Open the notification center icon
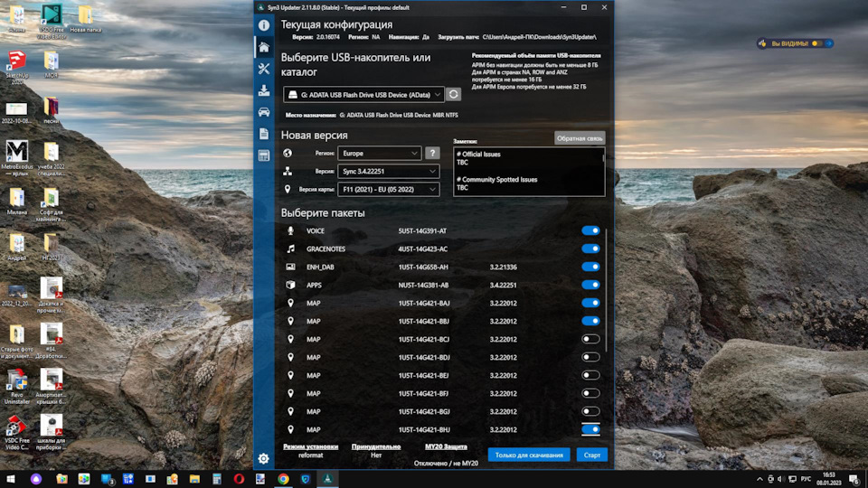868x488 pixels. point(854,479)
